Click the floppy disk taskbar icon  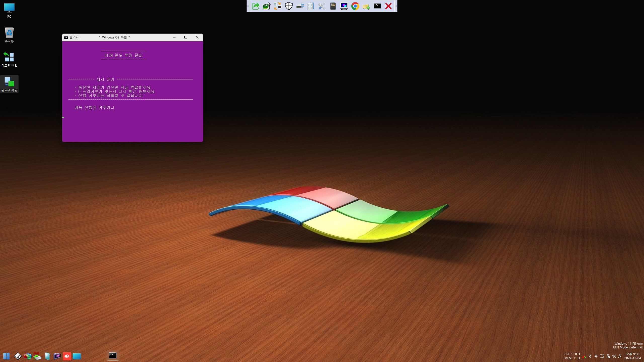coord(18,356)
